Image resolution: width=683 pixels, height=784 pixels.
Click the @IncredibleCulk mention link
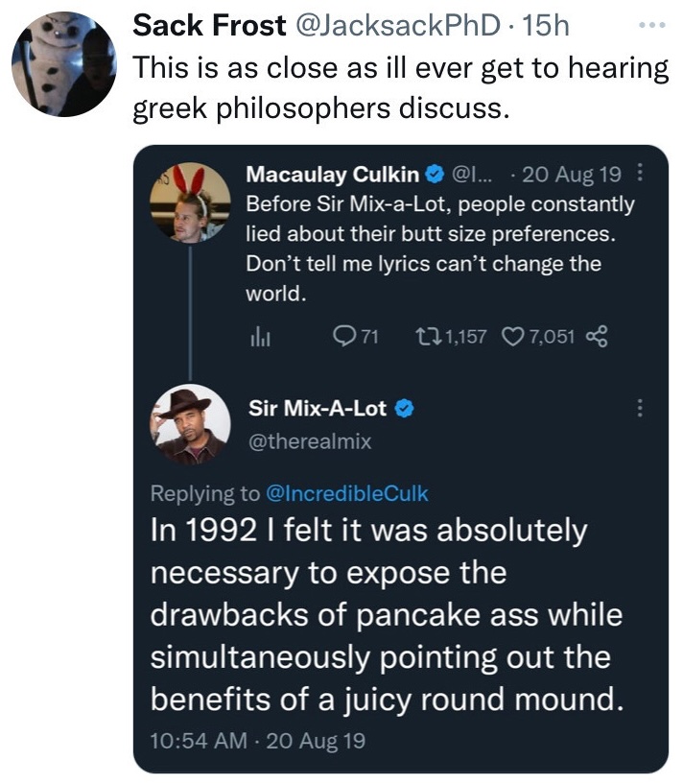(346, 493)
